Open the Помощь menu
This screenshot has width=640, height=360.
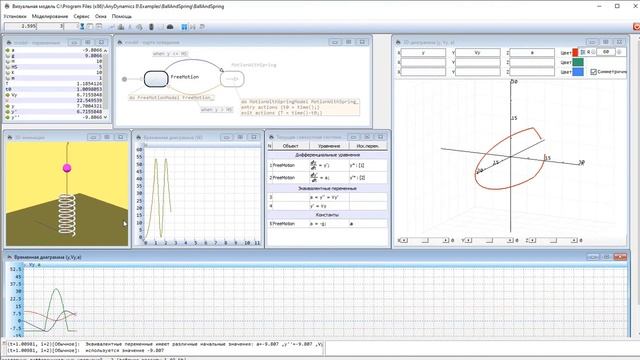click(122, 16)
